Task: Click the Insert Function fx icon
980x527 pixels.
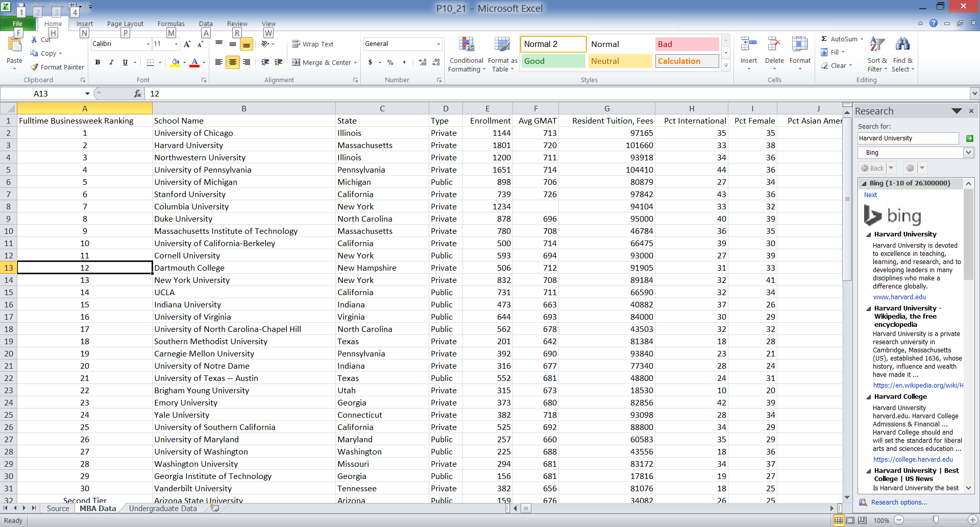Action: (137, 93)
